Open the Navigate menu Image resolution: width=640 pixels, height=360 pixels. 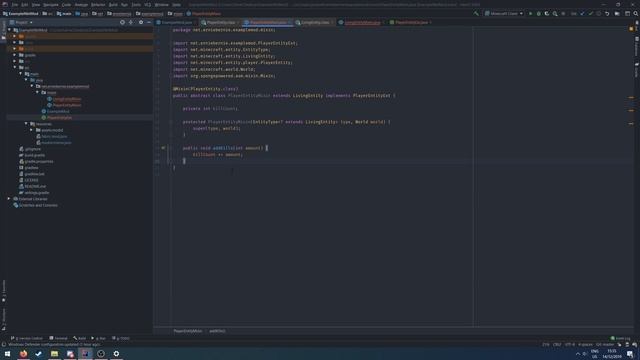pyautogui.click(x=51, y=4)
